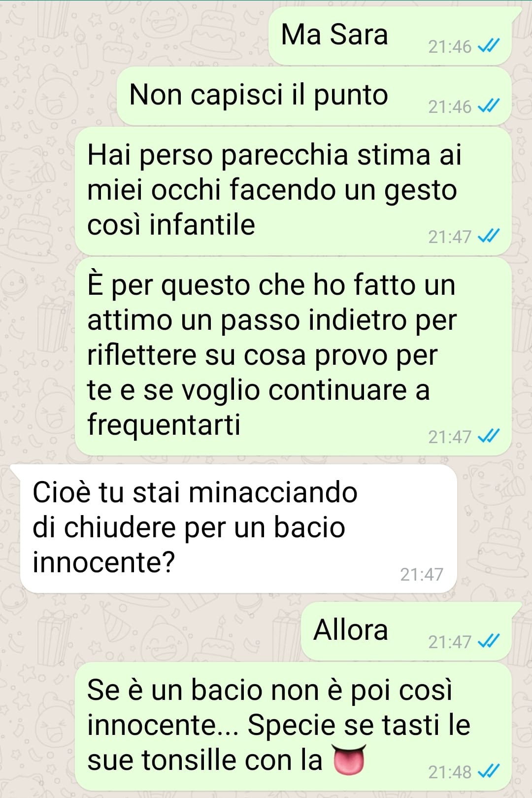Image resolution: width=532 pixels, height=798 pixels.
Task: Tap the 'Ma Sara' message bubble
Action: coord(390,36)
